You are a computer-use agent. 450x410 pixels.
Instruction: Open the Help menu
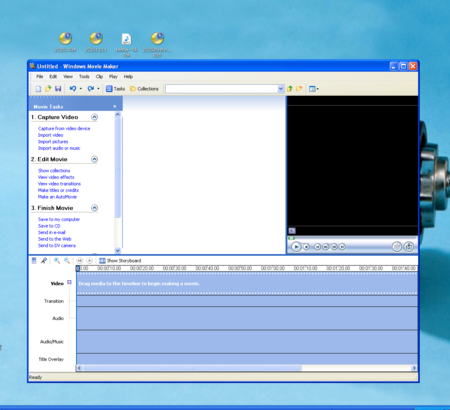click(x=128, y=76)
